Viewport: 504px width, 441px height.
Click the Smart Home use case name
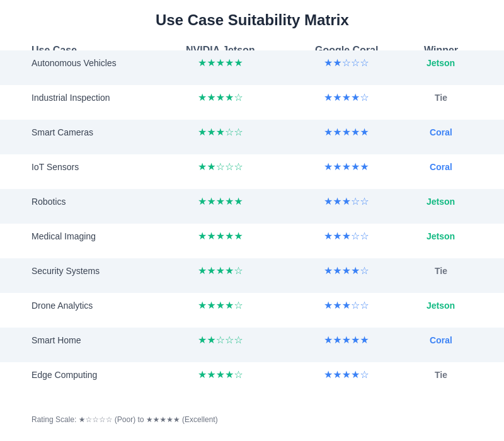pyautogui.click(x=56, y=340)
